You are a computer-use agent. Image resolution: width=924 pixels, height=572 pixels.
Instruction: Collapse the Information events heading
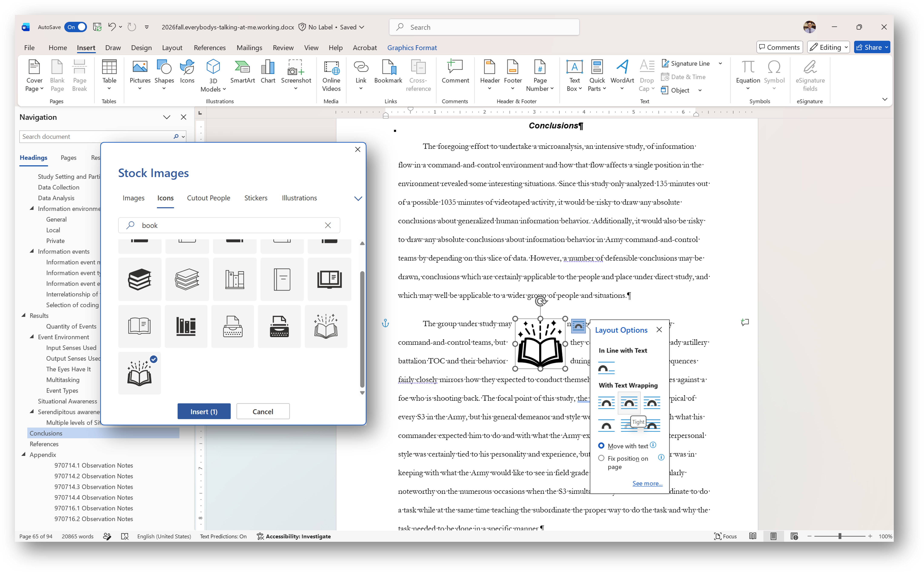click(x=32, y=251)
